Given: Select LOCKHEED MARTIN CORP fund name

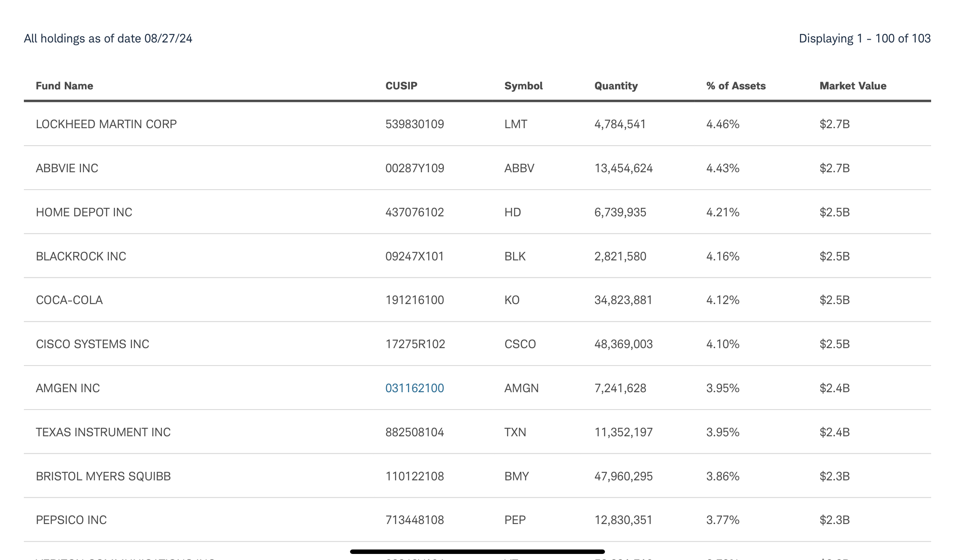Looking at the screenshot, I should point(106,124).
